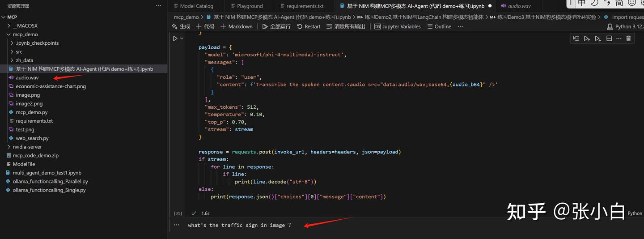Click the 1.6s execution time status

click(x=205, y=213)
